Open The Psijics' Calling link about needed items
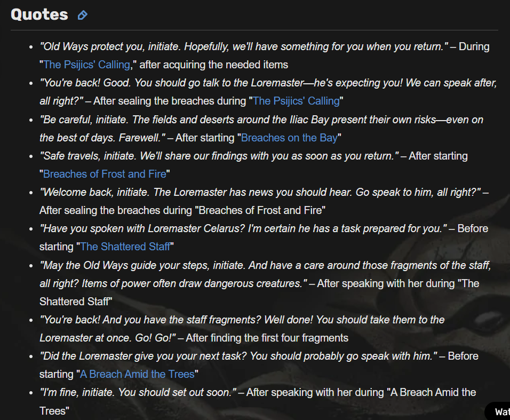 coord(87,65)
